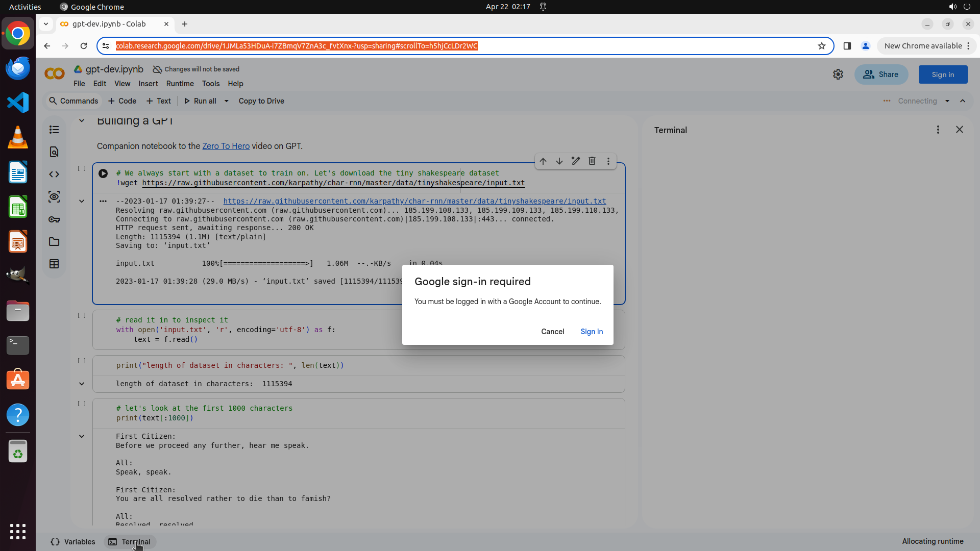Toggle the Terminal panel in the bottom bar

pyautogui.click(x=130, y=542)
